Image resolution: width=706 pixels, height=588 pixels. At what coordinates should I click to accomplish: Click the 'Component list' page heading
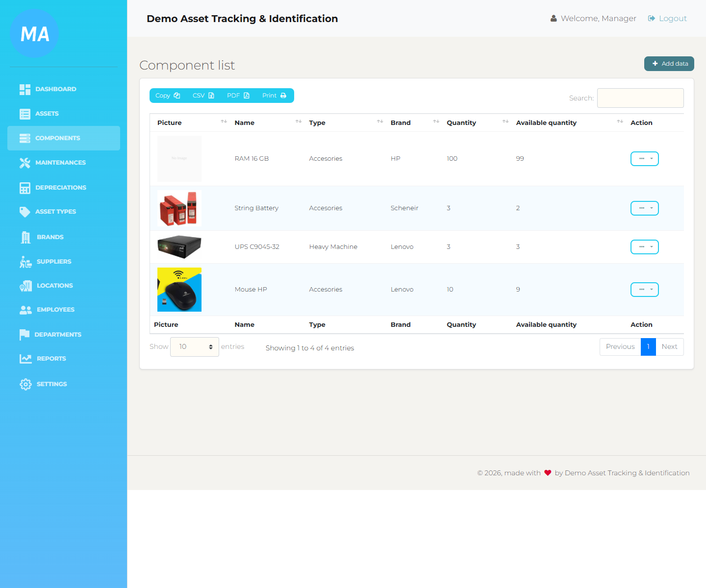point(187,65)
